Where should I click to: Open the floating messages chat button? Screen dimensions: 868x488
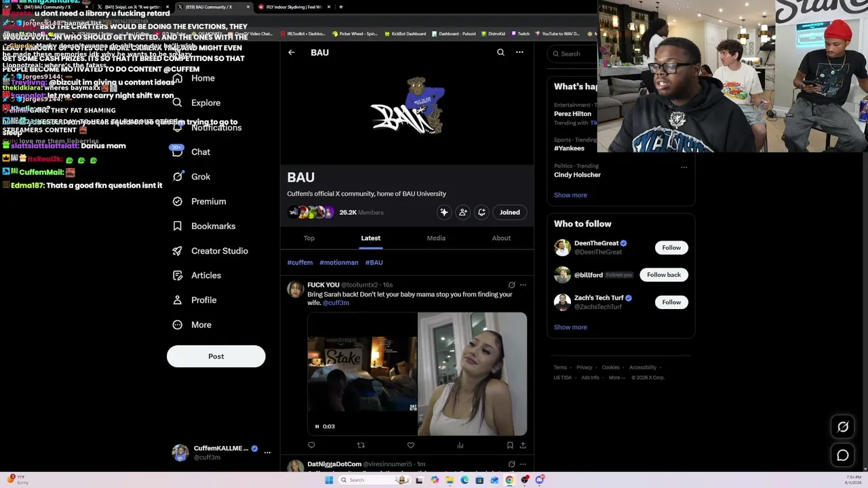(843, 455)
